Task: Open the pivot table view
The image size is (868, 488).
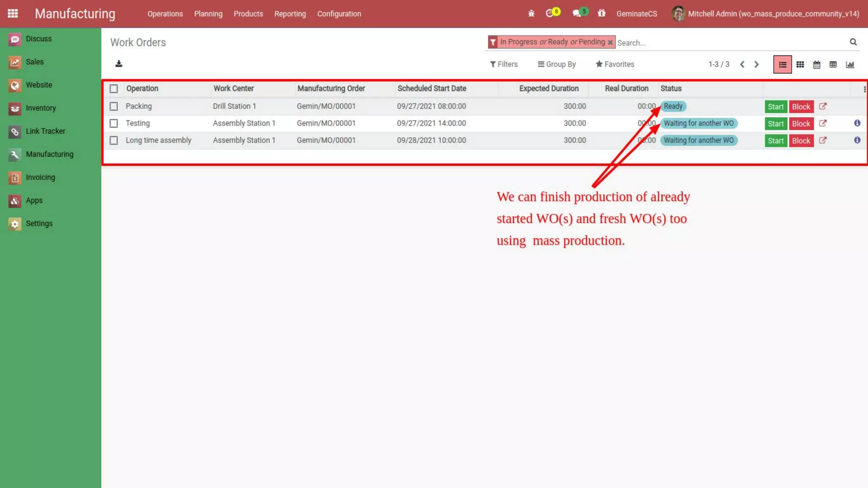Action: [x=833, y=64]
